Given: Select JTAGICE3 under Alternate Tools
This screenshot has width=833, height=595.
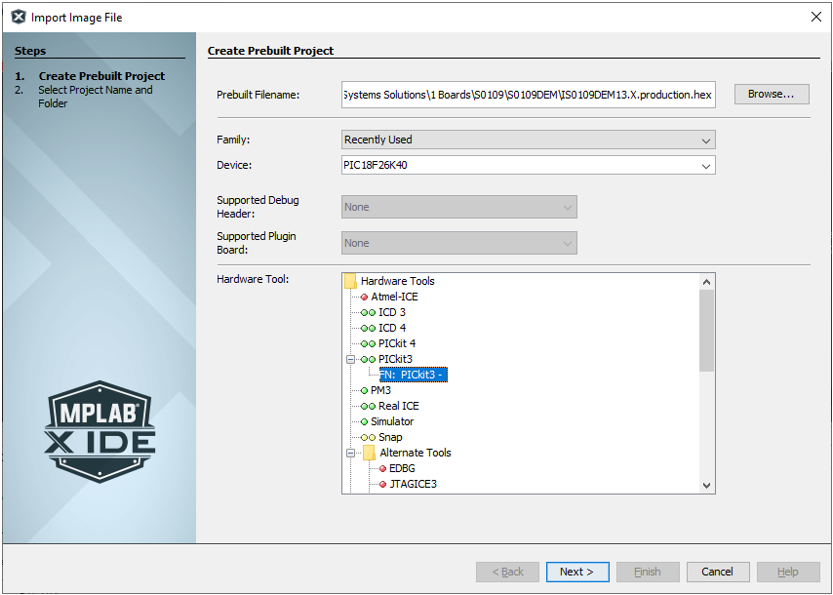Looking at the screenshot, I should click(413, 484).
